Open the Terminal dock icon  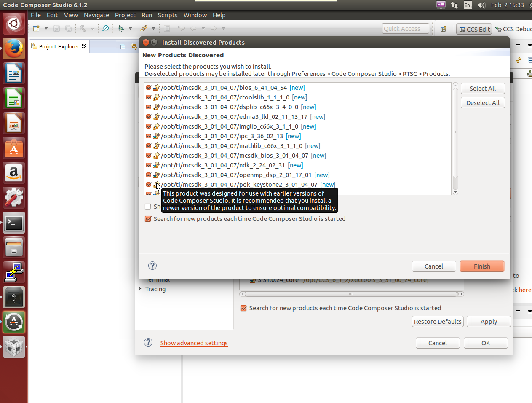14,223
